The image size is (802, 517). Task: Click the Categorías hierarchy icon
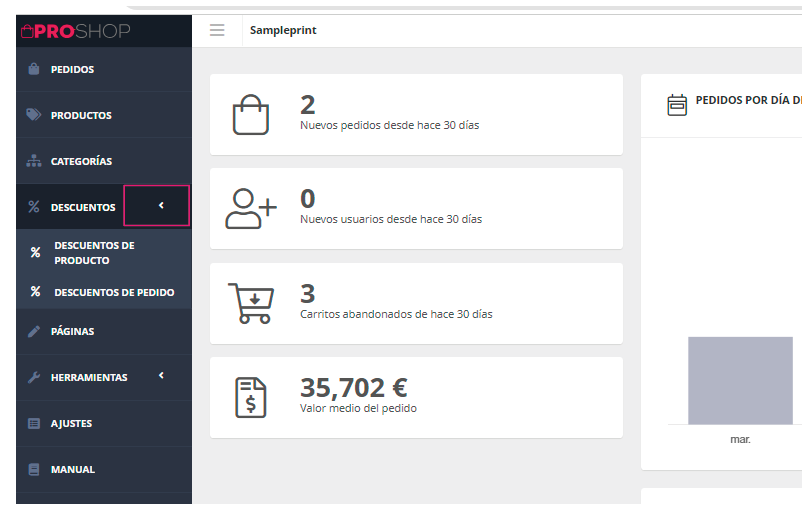[34, 161]
